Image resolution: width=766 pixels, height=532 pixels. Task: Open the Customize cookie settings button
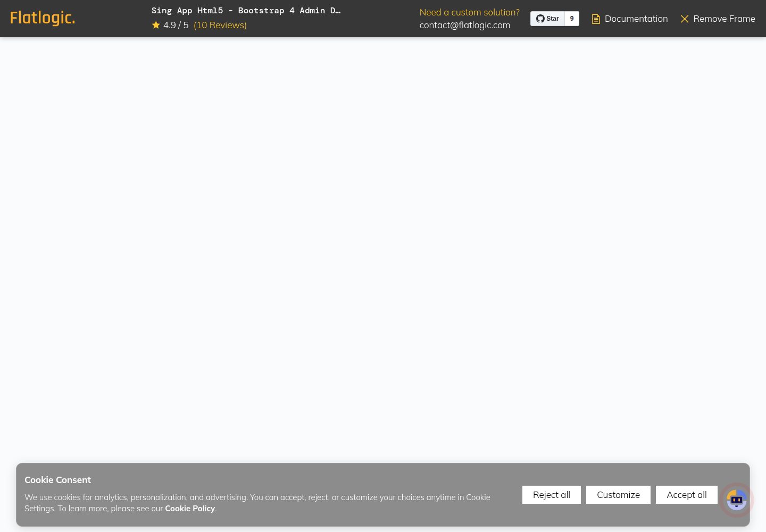[x=618, y=495]
